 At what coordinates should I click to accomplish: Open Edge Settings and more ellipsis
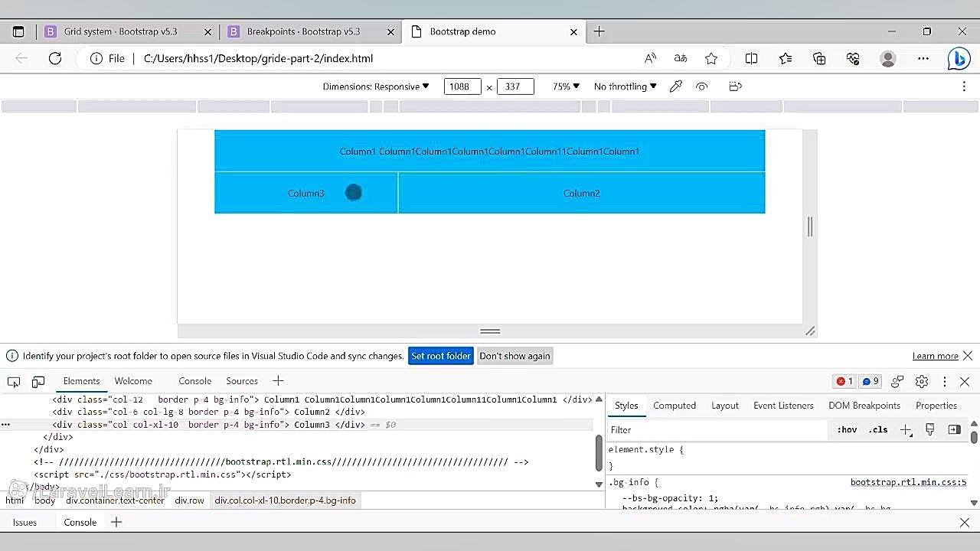coord(923,58)
